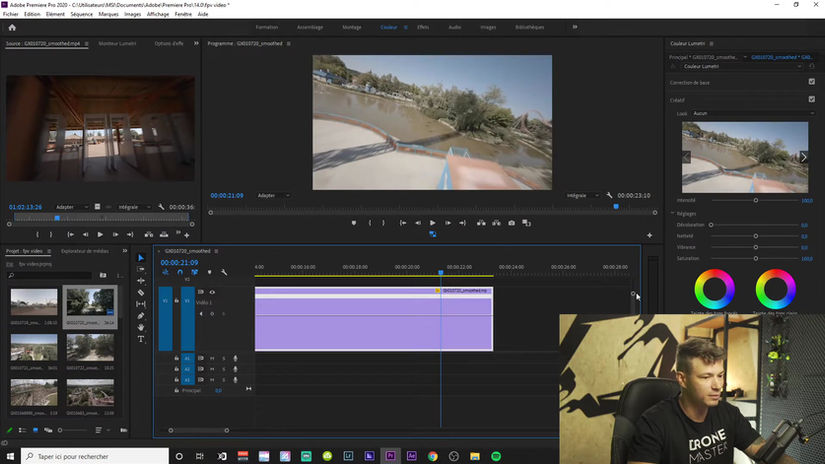Select the Hand tool
The height and width of the screenshot is (464, 825).
140,327
